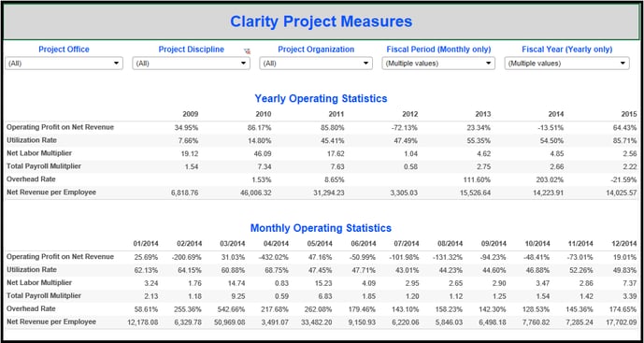Click the 14.74 Net Labor Multiplier cell
644x343 pixels.
pyautogui.click(x=236, y=283)
